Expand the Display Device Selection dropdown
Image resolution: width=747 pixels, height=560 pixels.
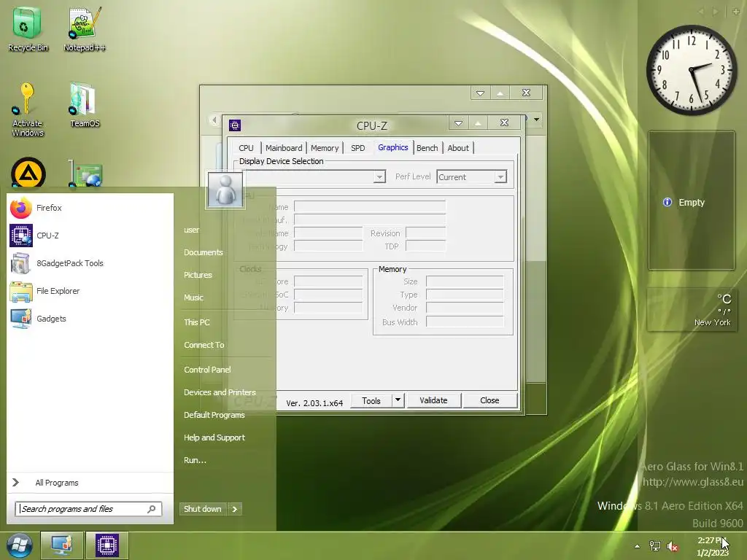pos(379,177)
